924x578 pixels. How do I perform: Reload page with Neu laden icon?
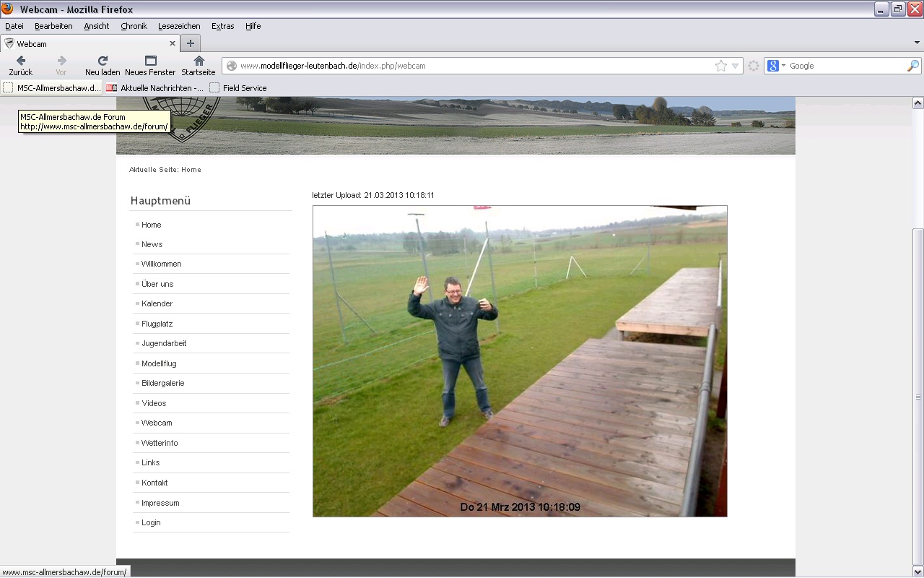[103, 65]
